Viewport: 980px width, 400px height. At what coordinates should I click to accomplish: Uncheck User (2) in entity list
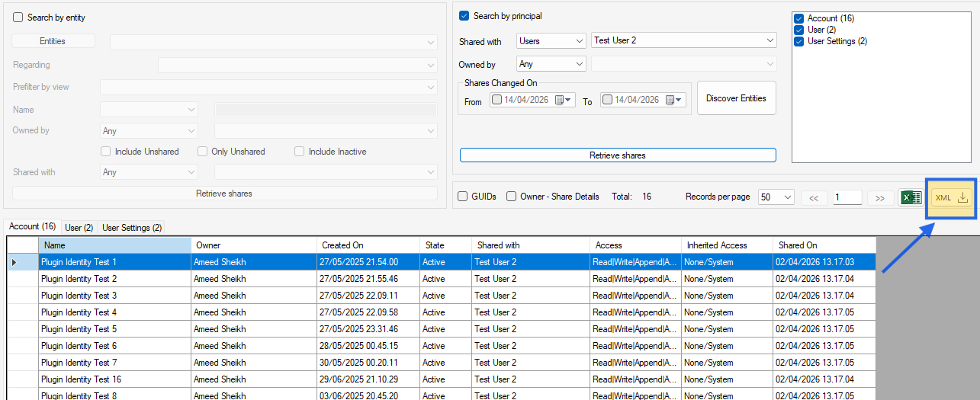(798, 30)
